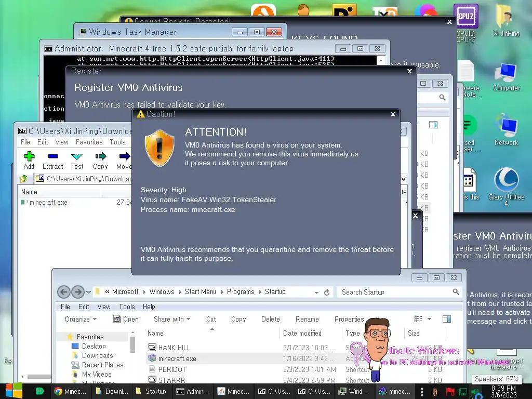532x399 pixels.
Task: Close the Register VM0 Antivirus window
Action: point(409,71)
